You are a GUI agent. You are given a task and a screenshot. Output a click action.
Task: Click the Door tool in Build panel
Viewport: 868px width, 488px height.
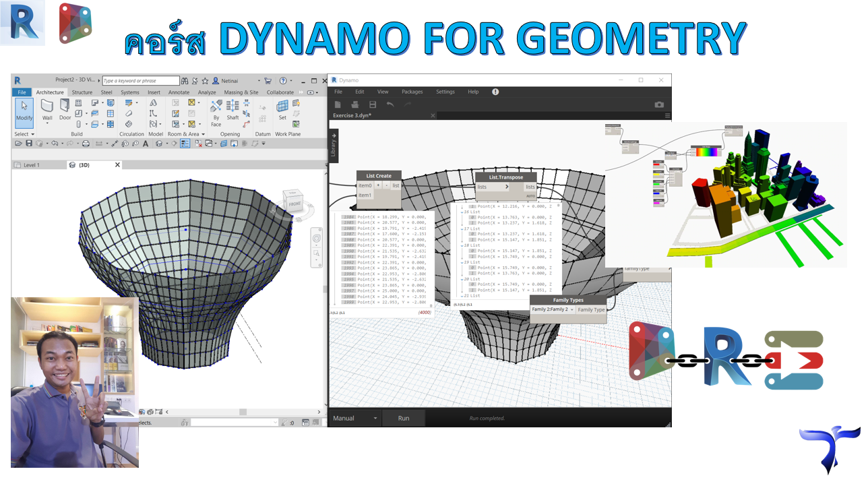65,110
